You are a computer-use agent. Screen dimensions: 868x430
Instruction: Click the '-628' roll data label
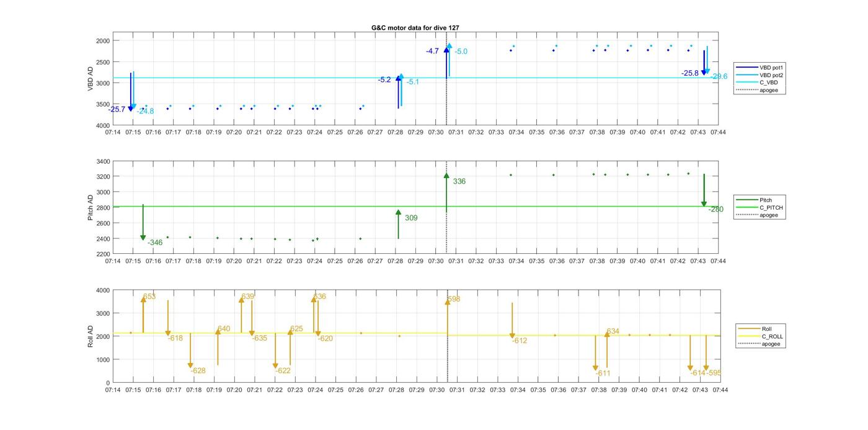coord(198,370)
